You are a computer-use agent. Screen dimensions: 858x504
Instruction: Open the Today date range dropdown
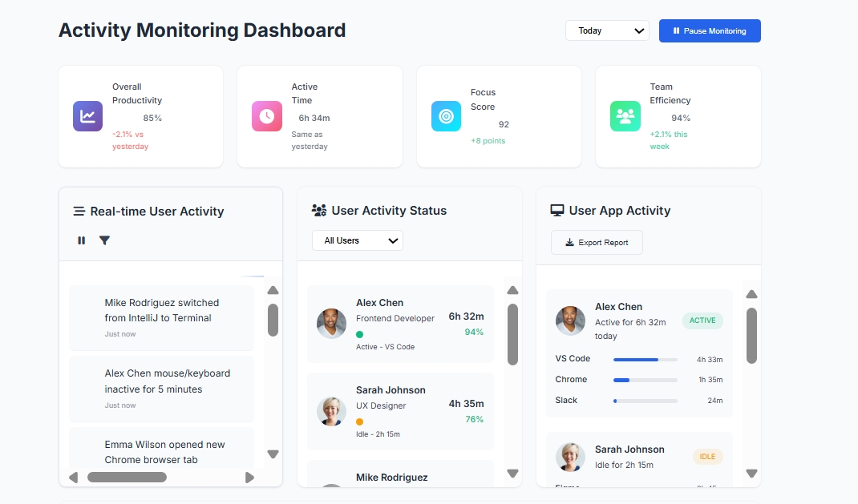(x=607, y=30)
